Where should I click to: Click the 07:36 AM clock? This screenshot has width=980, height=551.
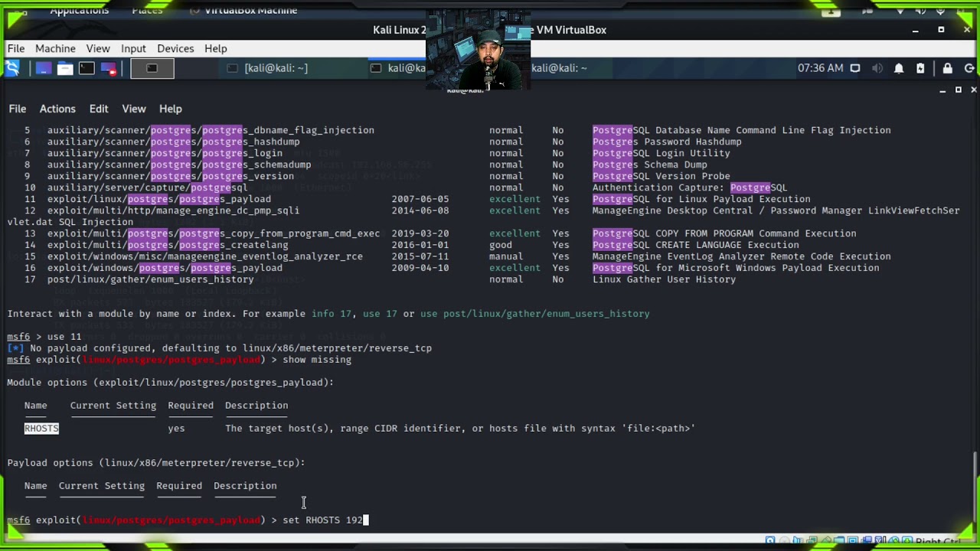pos(820,68)
